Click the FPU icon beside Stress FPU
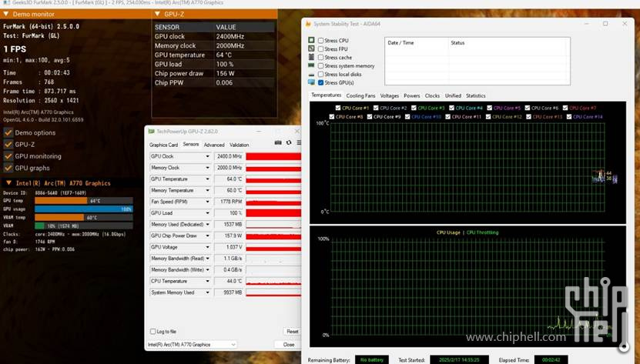This screenshot has height=364, width=640. 311,48
